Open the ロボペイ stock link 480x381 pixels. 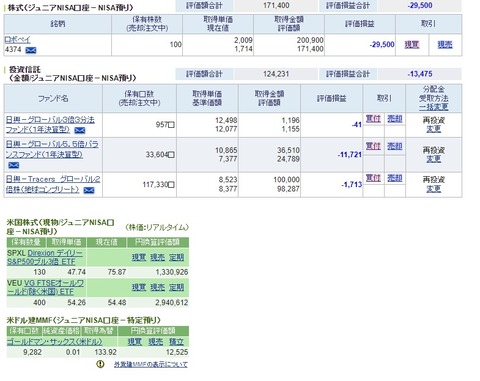click(x=17, y=40)
